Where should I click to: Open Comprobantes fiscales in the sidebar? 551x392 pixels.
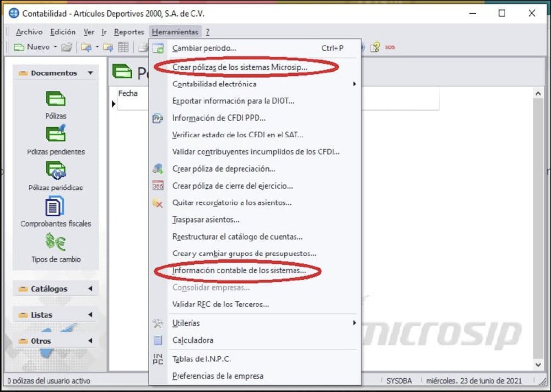[x=56, y=212]
